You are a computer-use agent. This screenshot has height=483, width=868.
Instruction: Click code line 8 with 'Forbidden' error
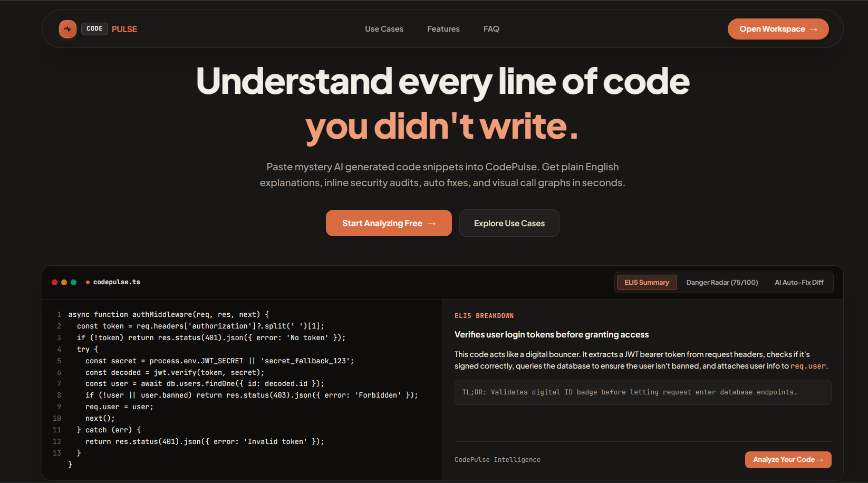point(252,395)
